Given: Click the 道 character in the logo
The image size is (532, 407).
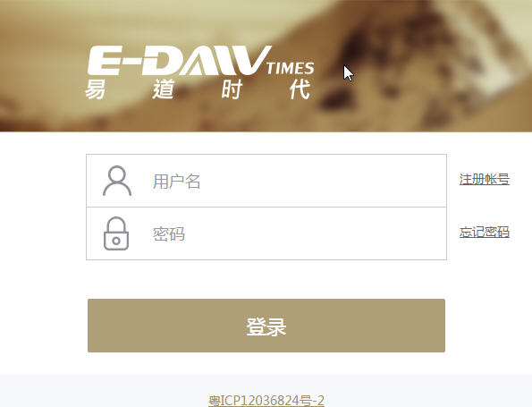Looking at the screenshot, I should click(x=164, y=89).
